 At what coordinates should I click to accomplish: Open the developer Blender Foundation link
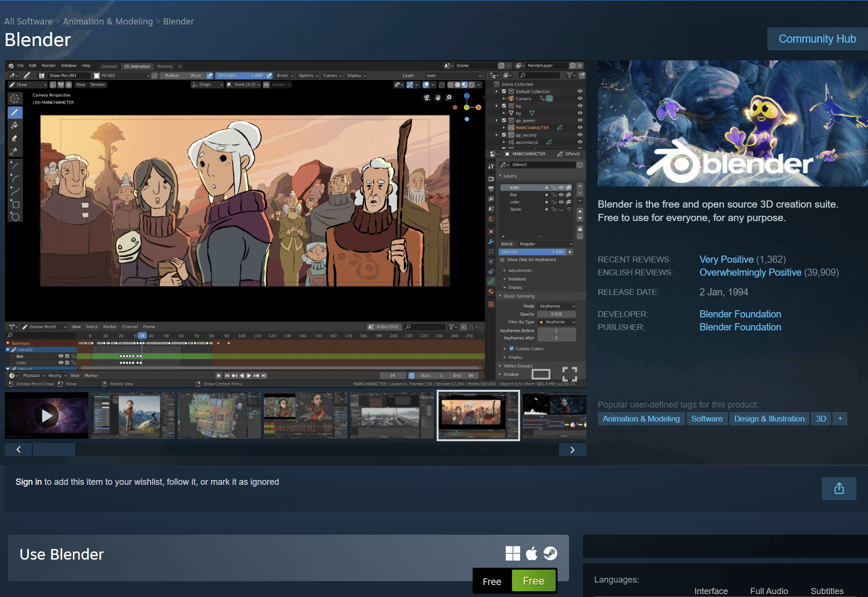740,314
